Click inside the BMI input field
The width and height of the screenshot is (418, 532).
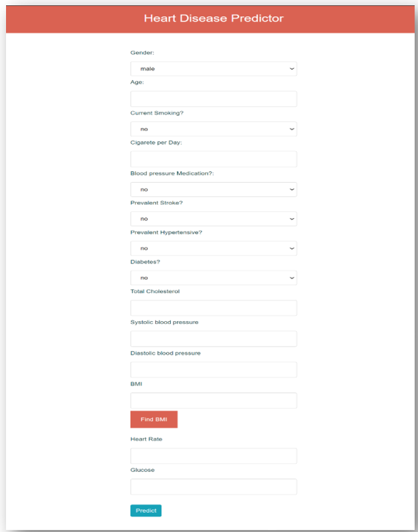(214, 400)
